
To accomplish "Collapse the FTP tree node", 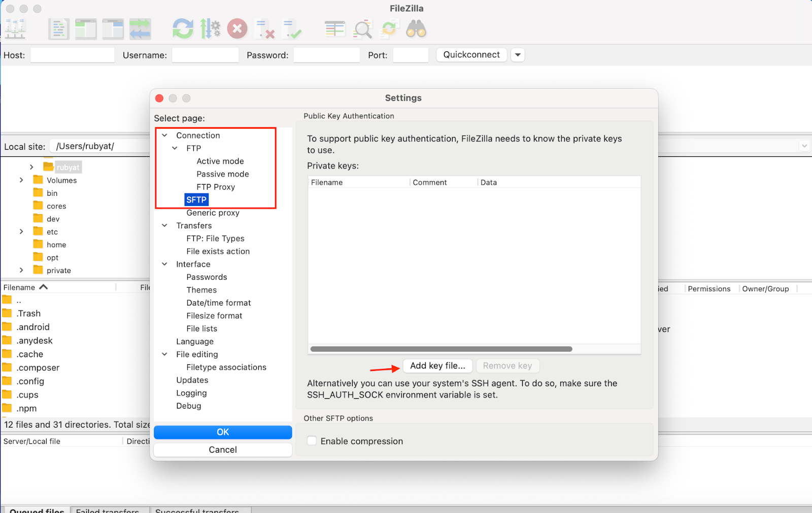I will click(x=175, y=148).
